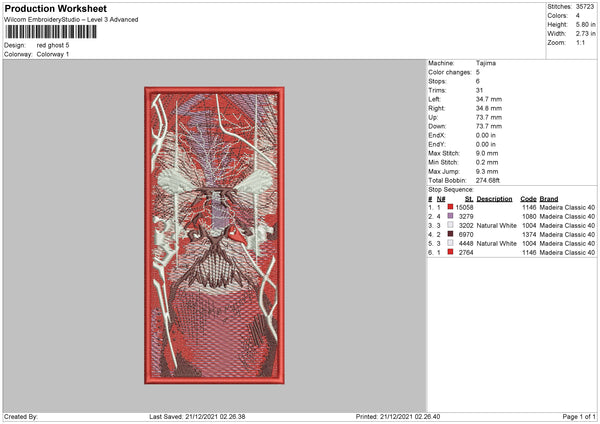Click the Code column header
The height and width of the screenshot is (424, 600).
tap(528, 198)
